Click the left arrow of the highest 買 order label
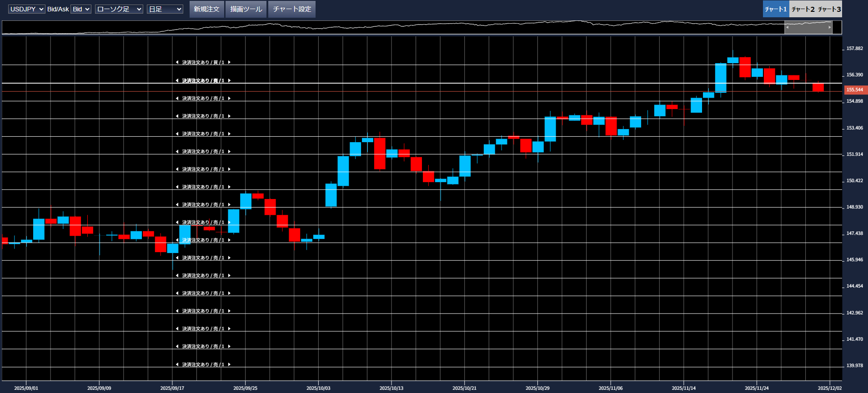868x393 pixels. point(177,62)
